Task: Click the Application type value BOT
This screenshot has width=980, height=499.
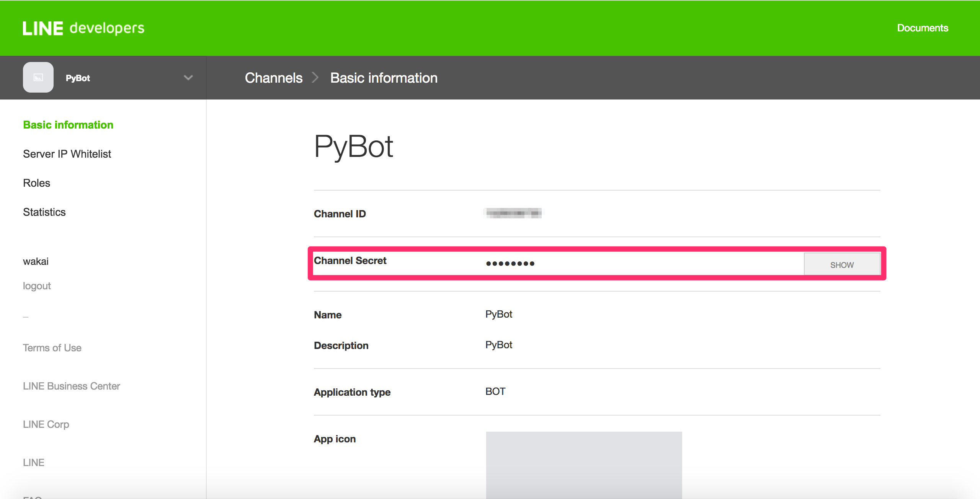Action: (495, 391)
